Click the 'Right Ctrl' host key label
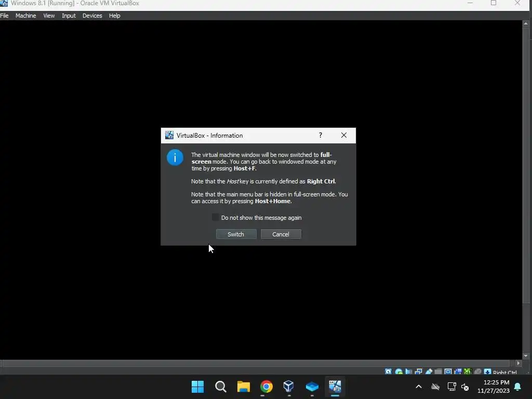The image size is (532, 399). tap(505, 372)
